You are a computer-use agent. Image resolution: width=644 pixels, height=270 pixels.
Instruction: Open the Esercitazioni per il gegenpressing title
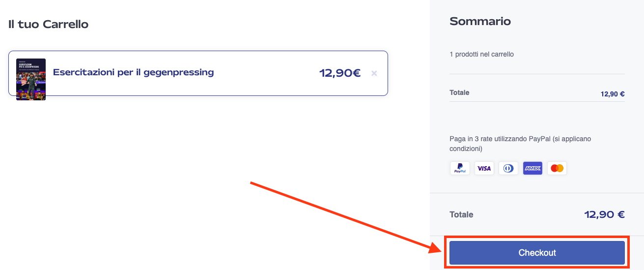coord(133,72)
